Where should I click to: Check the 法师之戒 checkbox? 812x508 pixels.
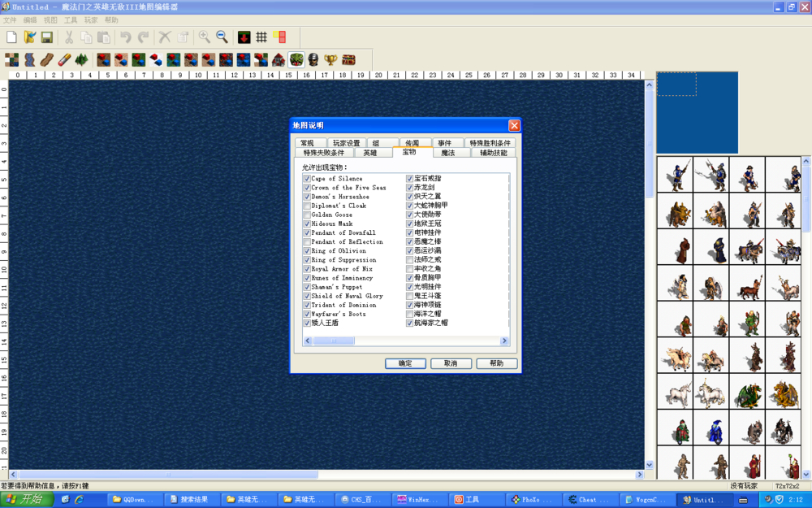(409, 260)
